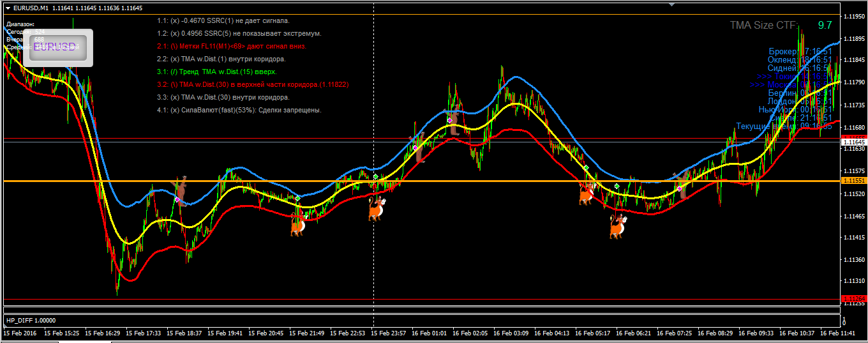Image resolution: width=868 pixels, height=343 pixels.
Task: Click the 1.11645 current price label
Action: coord(855,142)
